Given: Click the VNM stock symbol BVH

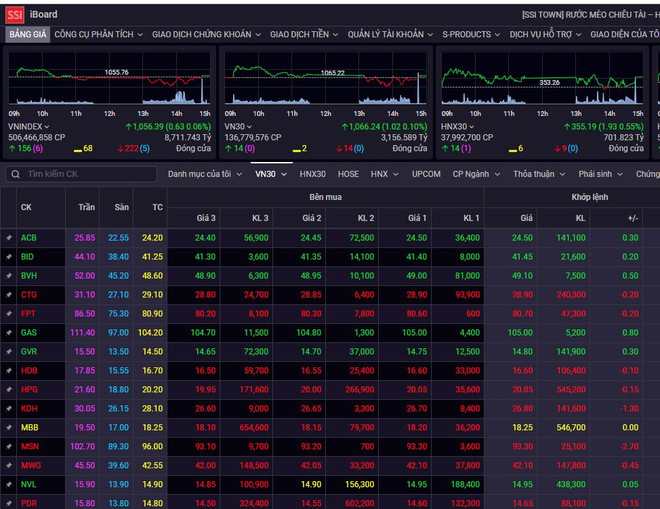Looking at the screenshot, I should [29, 276].
